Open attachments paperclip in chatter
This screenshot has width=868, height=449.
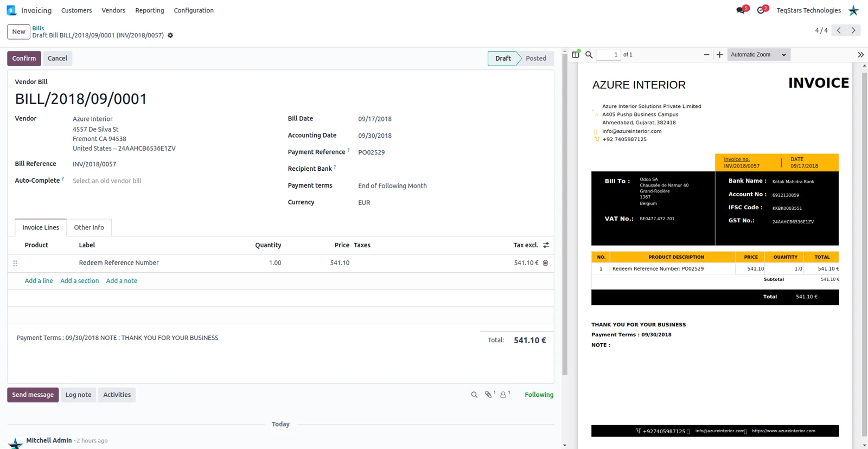click(489, 395)
